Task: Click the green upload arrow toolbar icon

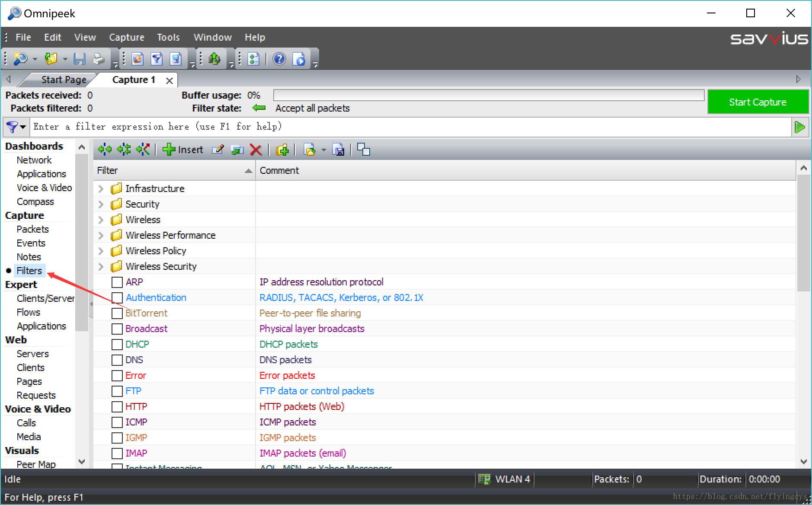Action: click(214, 58)
